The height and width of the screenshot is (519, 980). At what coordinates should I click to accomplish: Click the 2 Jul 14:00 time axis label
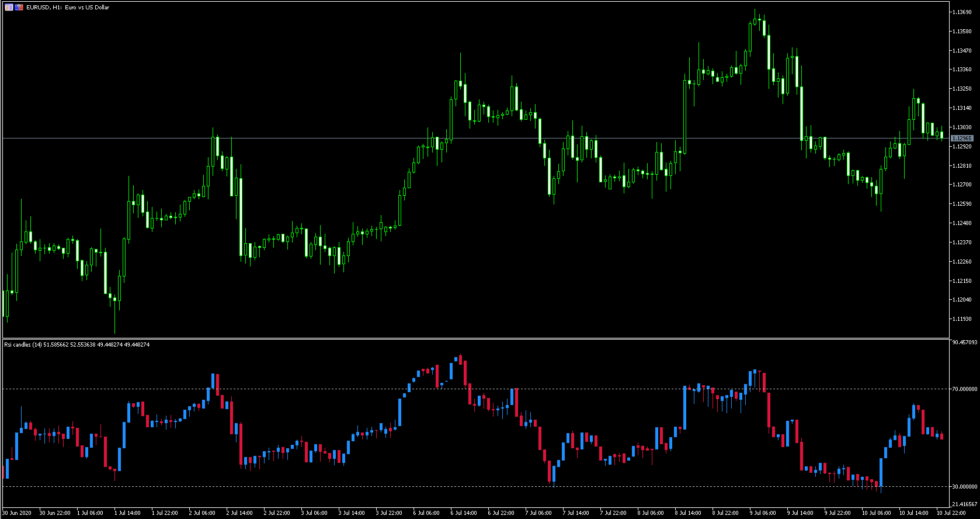coord(240,513)
